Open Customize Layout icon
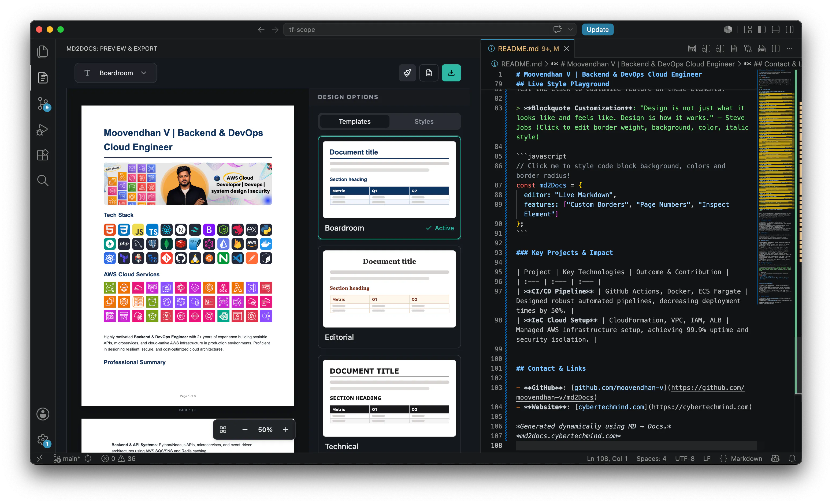The image size is (832, 504). click(748, 29)
